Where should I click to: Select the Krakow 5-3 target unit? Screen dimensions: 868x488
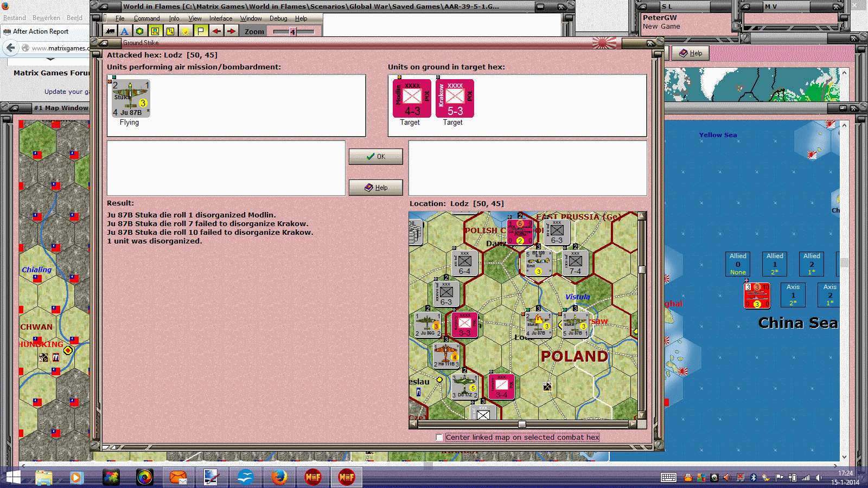pyautogui.click(x=455, y=98)
